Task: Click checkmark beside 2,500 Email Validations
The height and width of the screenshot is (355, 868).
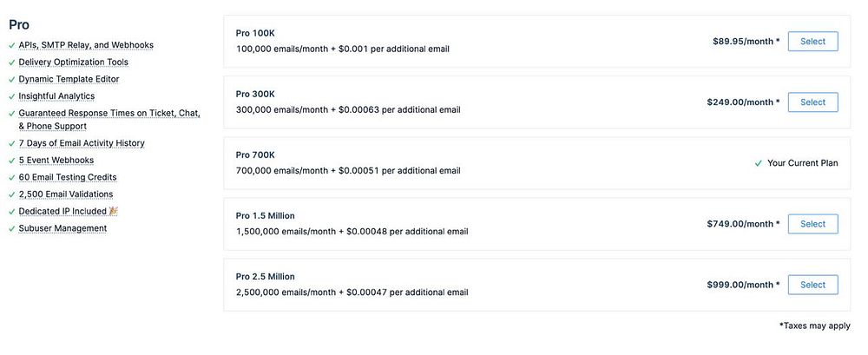Action: click(12, 194)
